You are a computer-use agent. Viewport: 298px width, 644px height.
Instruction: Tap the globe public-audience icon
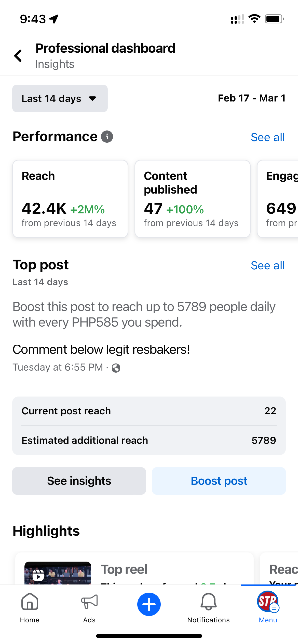click(116, 368)
